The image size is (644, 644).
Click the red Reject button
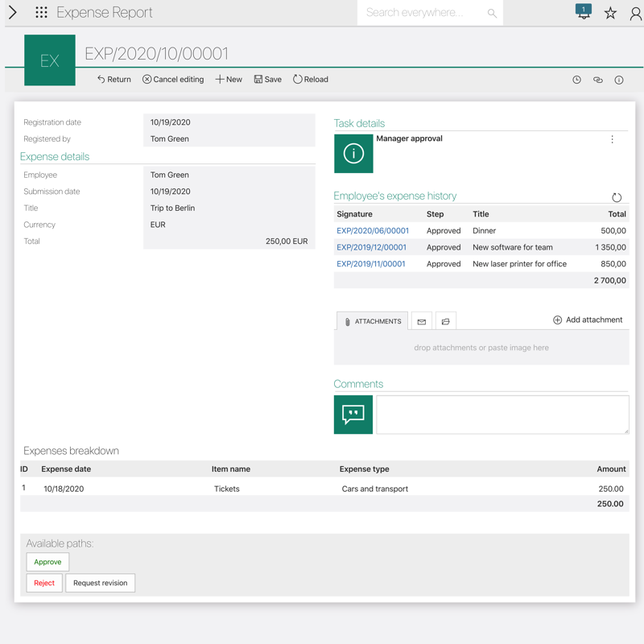(x=44, y=583)
